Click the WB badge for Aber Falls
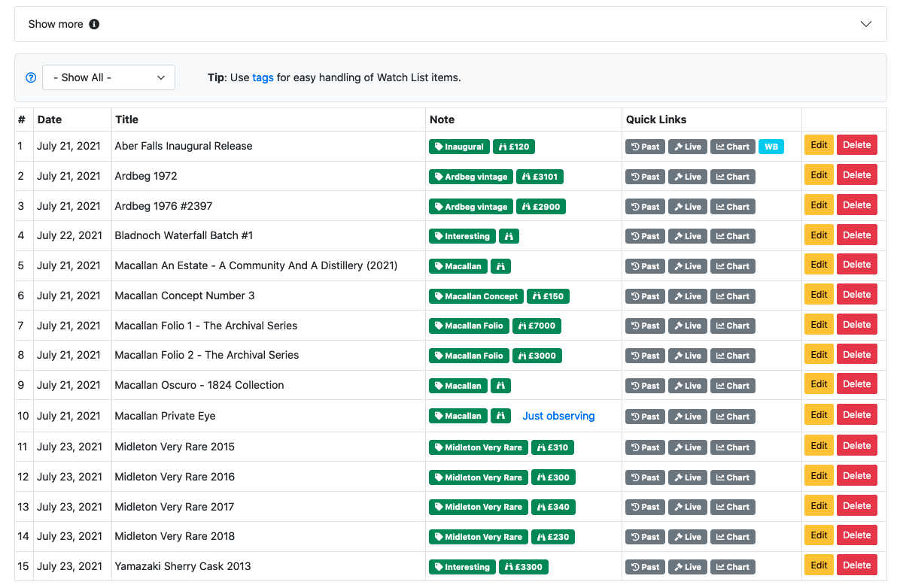Image resolution: width=903 pixels, height=588 pixels. point(771,146)
